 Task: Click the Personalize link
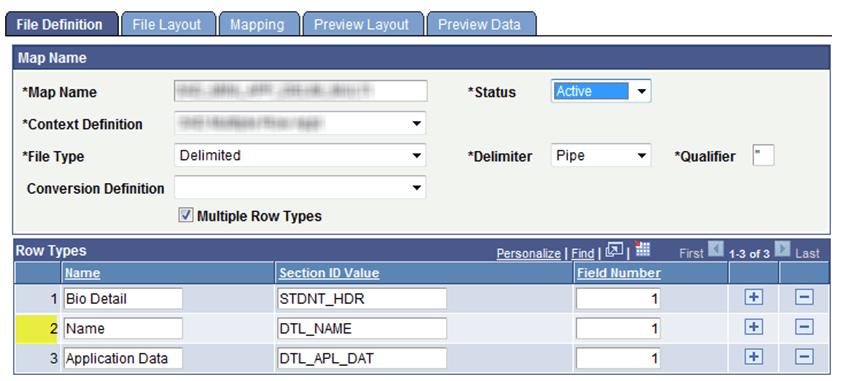coord(528,253)
